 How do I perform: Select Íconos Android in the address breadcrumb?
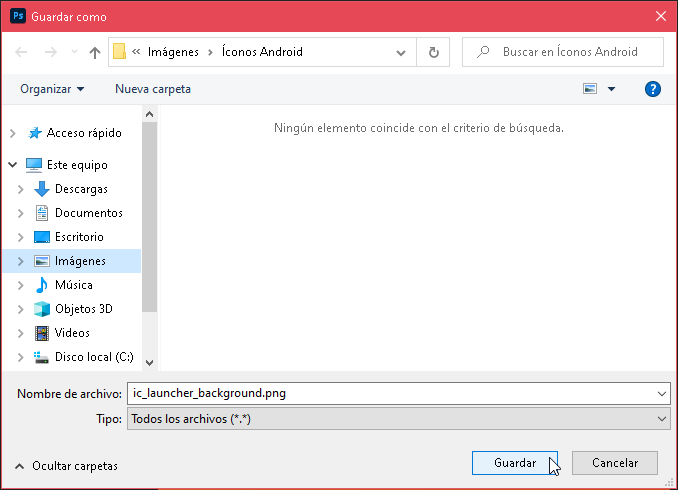[262, 52]
